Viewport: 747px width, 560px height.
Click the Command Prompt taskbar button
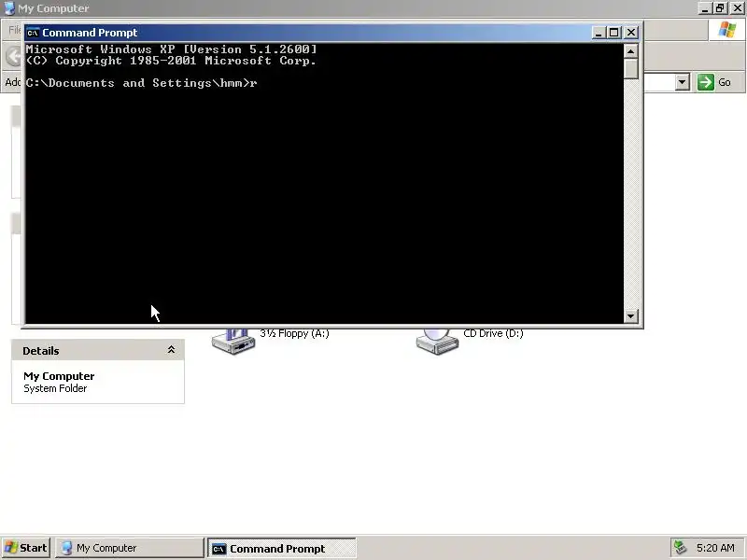282,548
